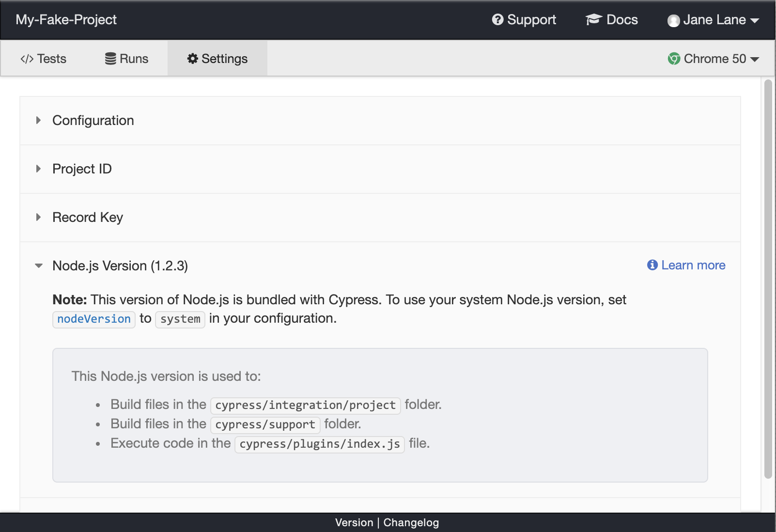The height and width of the screenshot is (532, 776).
Task: Click the cypress/support code text
Action: 265,424
